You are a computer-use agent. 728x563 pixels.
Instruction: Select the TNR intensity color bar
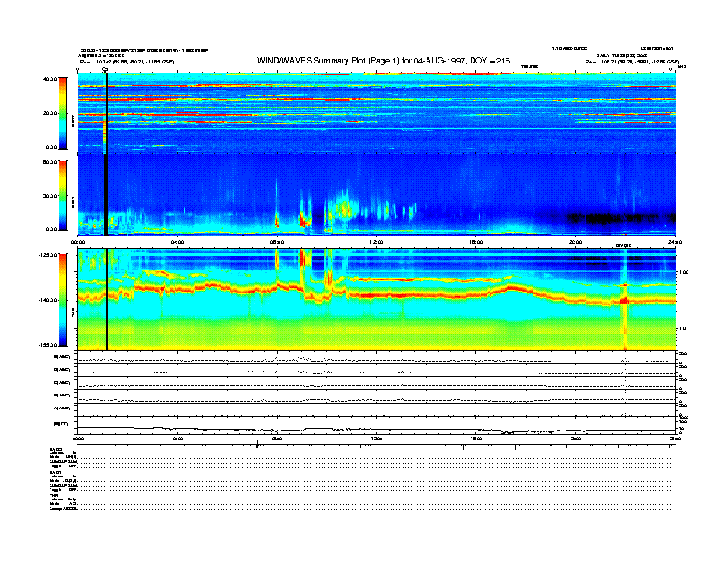click(63, 300)
